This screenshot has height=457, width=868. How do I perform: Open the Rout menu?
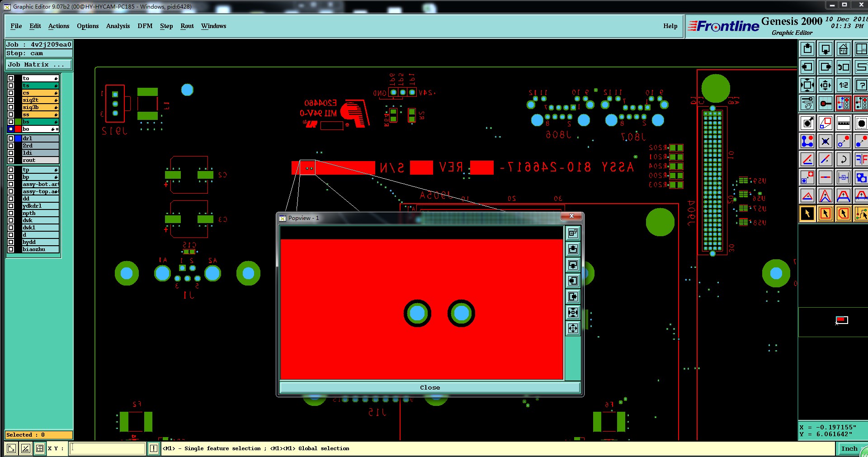[187, 26]
